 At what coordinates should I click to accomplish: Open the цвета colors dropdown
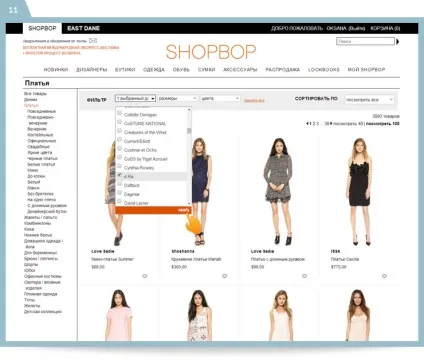pyautogui.click(x=220, y=98)
